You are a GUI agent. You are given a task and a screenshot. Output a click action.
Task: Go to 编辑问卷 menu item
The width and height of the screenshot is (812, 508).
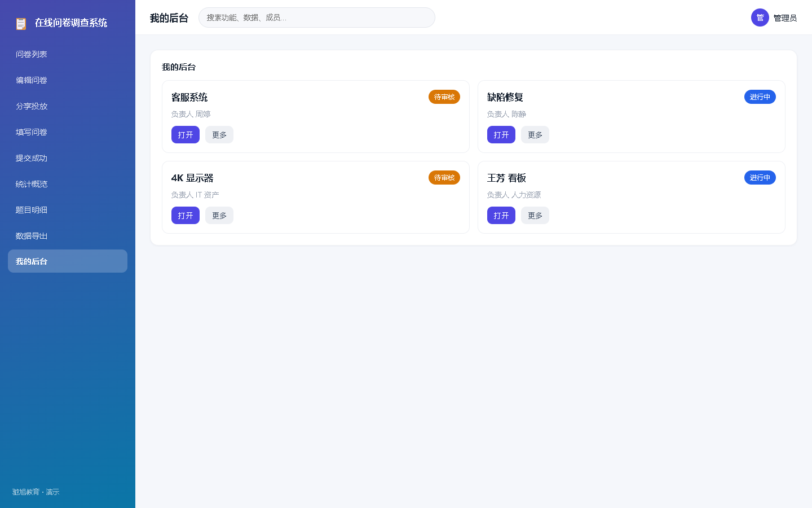tap(68, 80)
